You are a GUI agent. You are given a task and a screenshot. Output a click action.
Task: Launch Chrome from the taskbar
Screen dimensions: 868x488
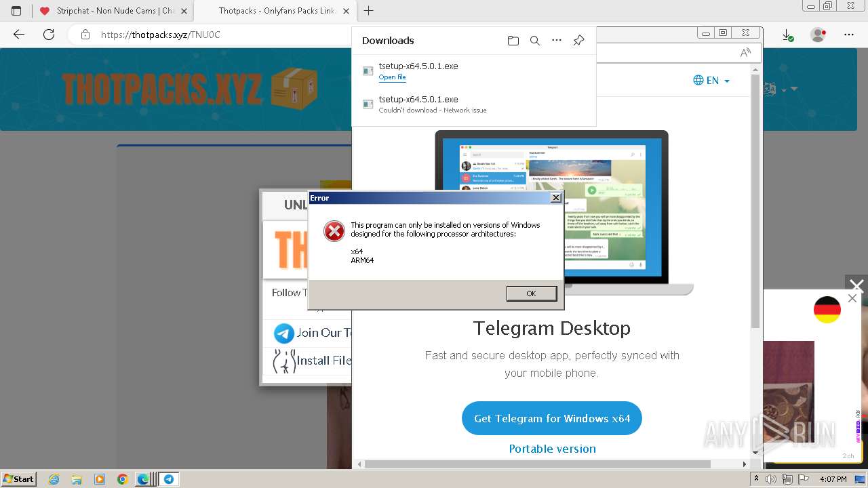click(122, 479)
